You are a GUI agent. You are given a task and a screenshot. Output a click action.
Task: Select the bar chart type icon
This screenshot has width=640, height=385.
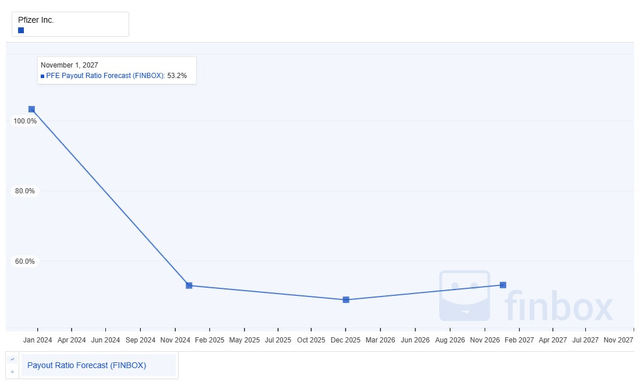[x=12, y=372]
